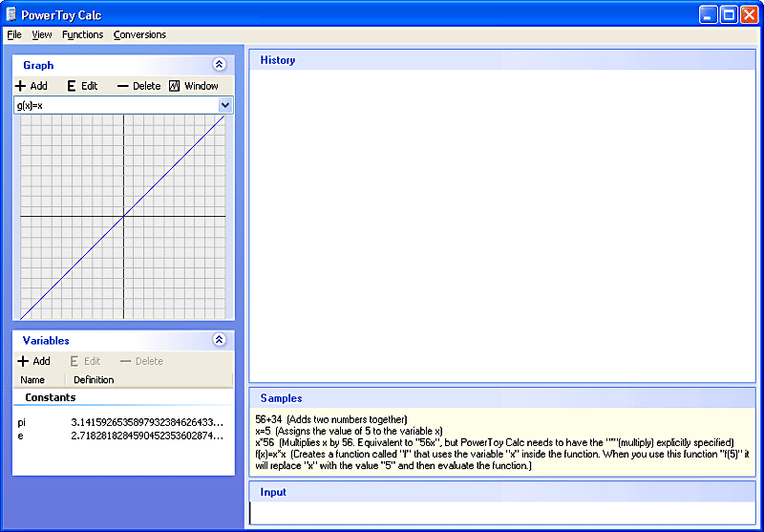
Task: Collapse the Graph panel
Action: [x=219, y=65]
